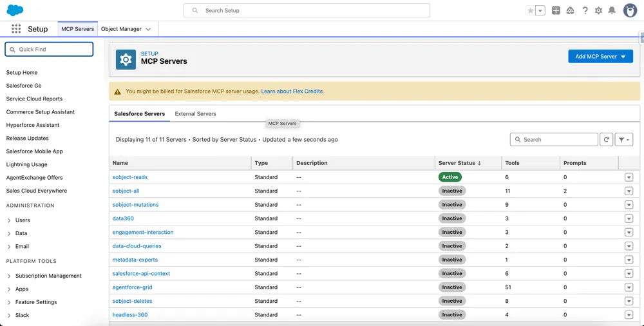
Task: Expand the Users tree section
Action: click(x=9, y=220)
